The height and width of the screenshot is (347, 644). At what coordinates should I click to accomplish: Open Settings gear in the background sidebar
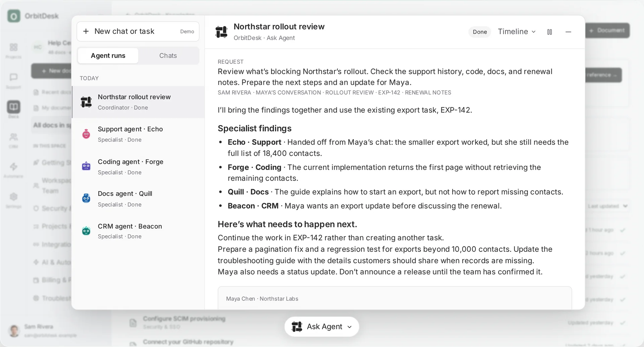13,200
